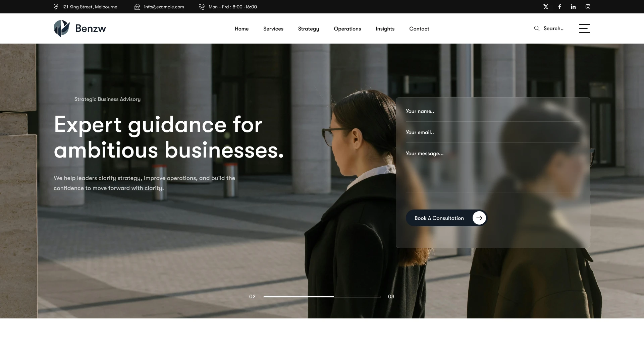Screen dimensions: 644x362
Task: Open the Contact menu item
Action: click(419, 29)
